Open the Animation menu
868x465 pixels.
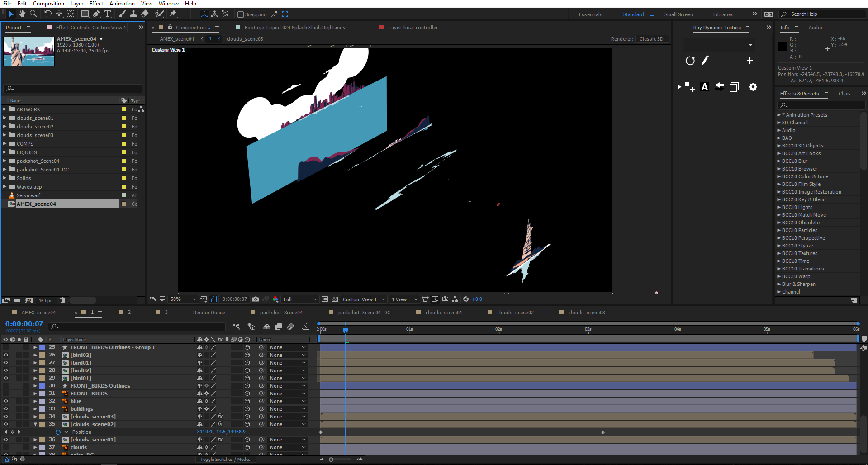pyautogui.click(x=122, y=4)
